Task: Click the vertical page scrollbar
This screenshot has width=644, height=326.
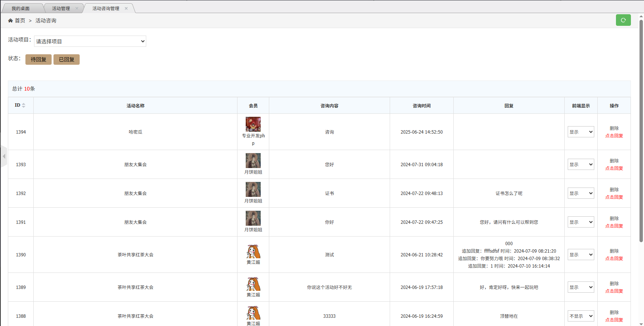Action: coord(641,131)
